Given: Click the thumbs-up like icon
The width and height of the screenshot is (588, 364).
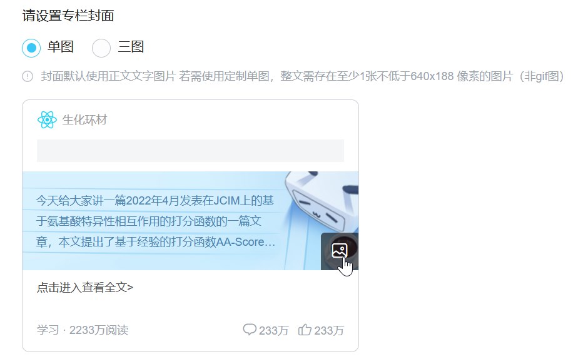Looking at the screenshot, I should click(305, 330).
